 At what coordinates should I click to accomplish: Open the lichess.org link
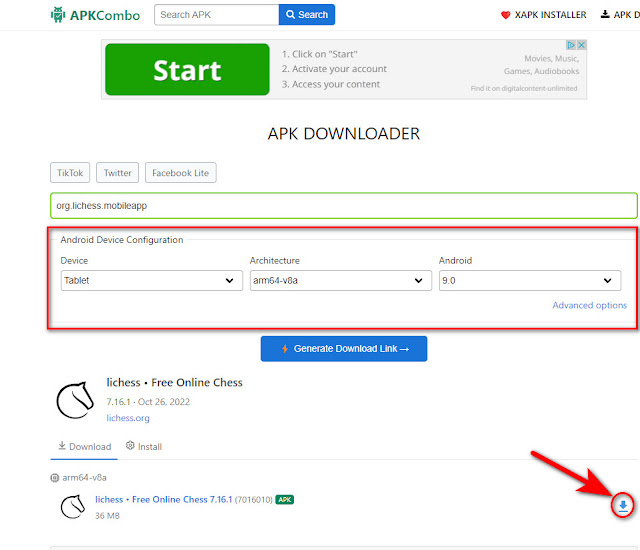click(128, 418)
